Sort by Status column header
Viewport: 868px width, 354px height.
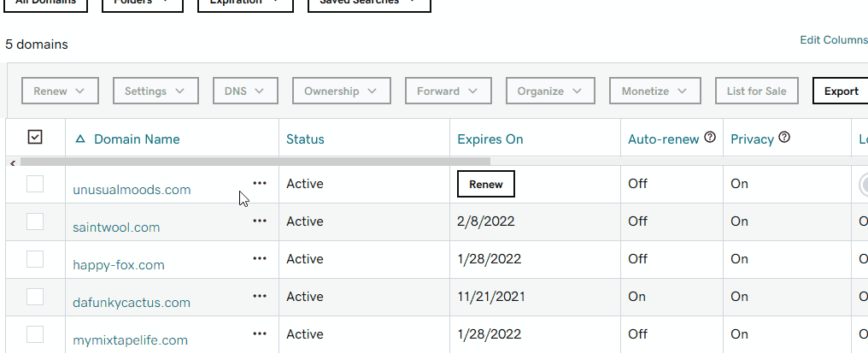click(x=305, y=139)
